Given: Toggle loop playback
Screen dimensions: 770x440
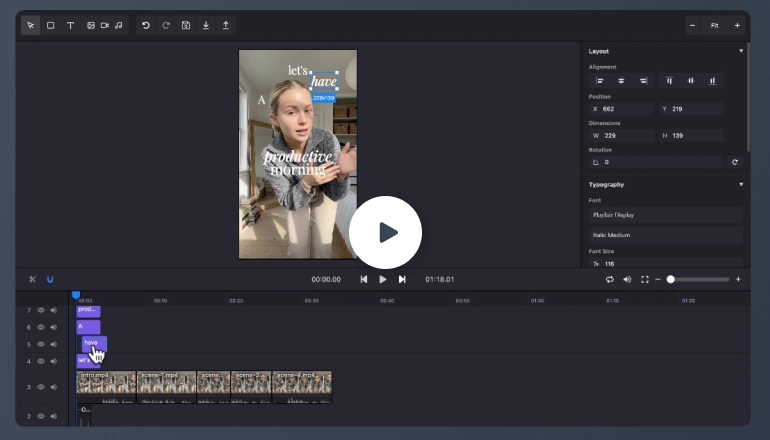Looking at the screenshot, I should click(x=609, y=279).
